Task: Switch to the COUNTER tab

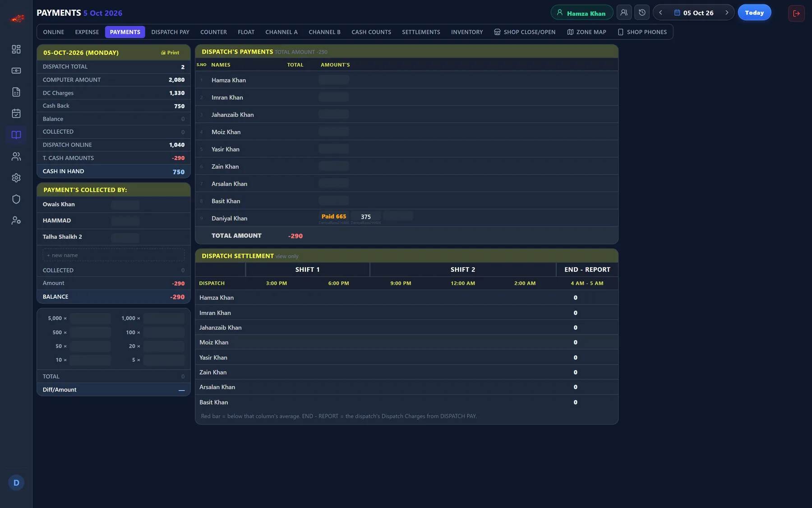Action: (x=213, y=32)
